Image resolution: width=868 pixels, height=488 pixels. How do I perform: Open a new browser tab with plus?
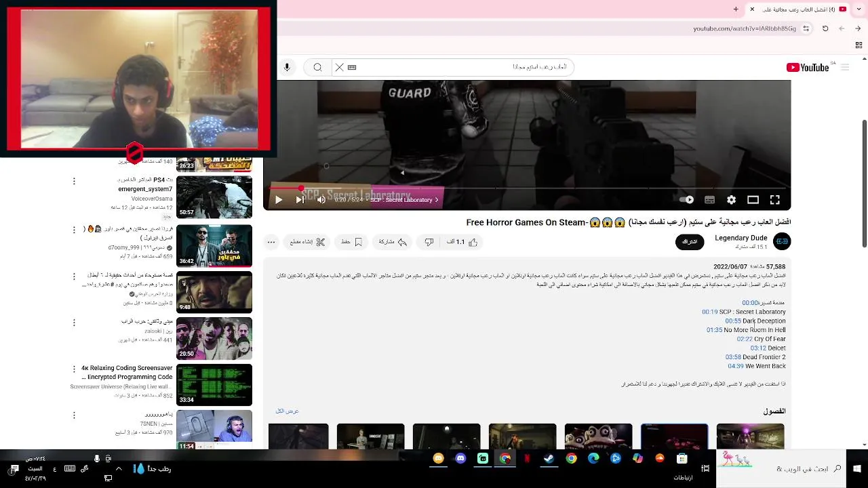point(736,9)
